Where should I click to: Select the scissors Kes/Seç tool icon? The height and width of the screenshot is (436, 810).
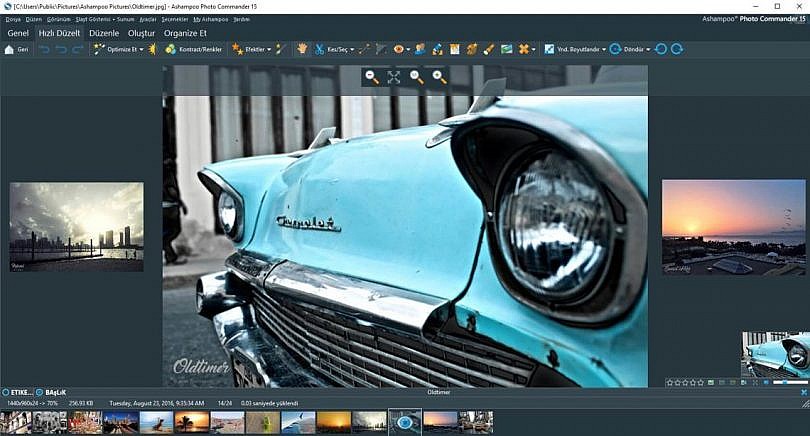(x=319, y=49)
